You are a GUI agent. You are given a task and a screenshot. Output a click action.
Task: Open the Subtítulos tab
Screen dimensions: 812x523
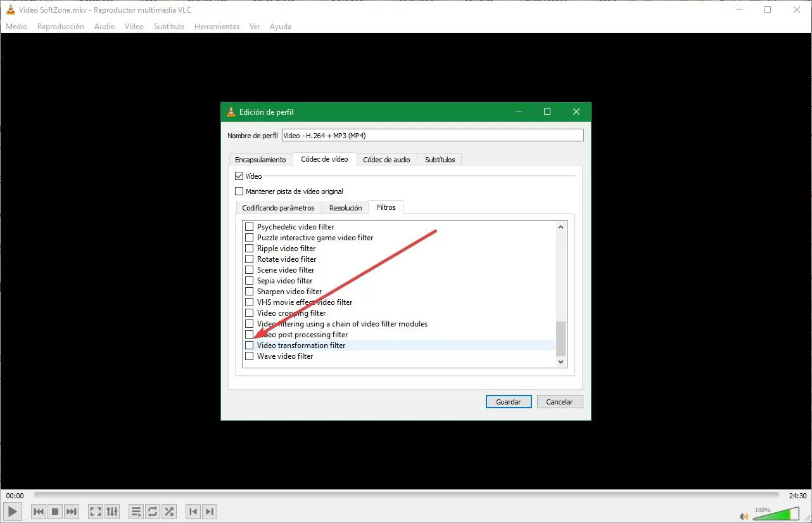pyautogui.click(x=440, y=160)
